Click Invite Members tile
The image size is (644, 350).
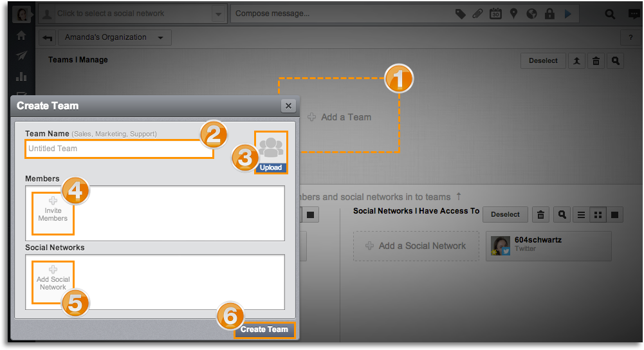point(53,214)
